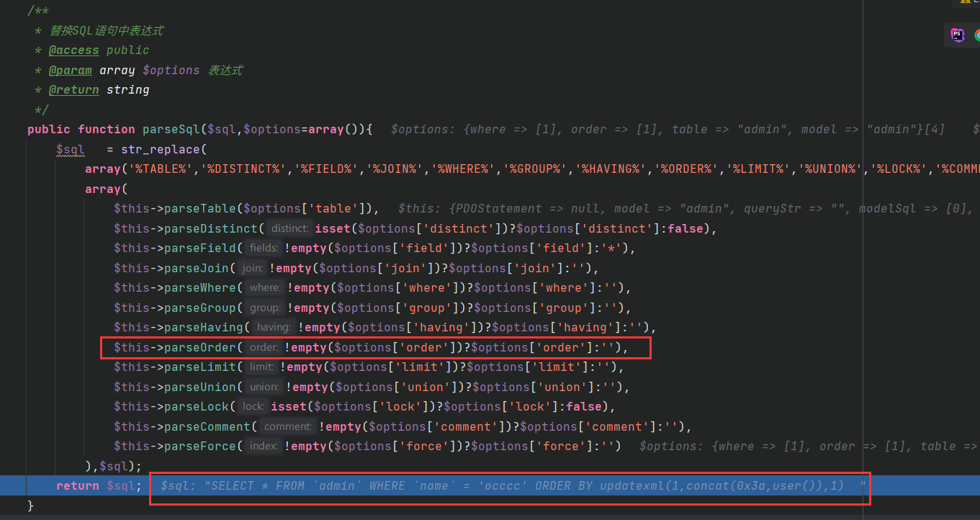Click the false keyword in the parseDistinct line

coord(686,229)
